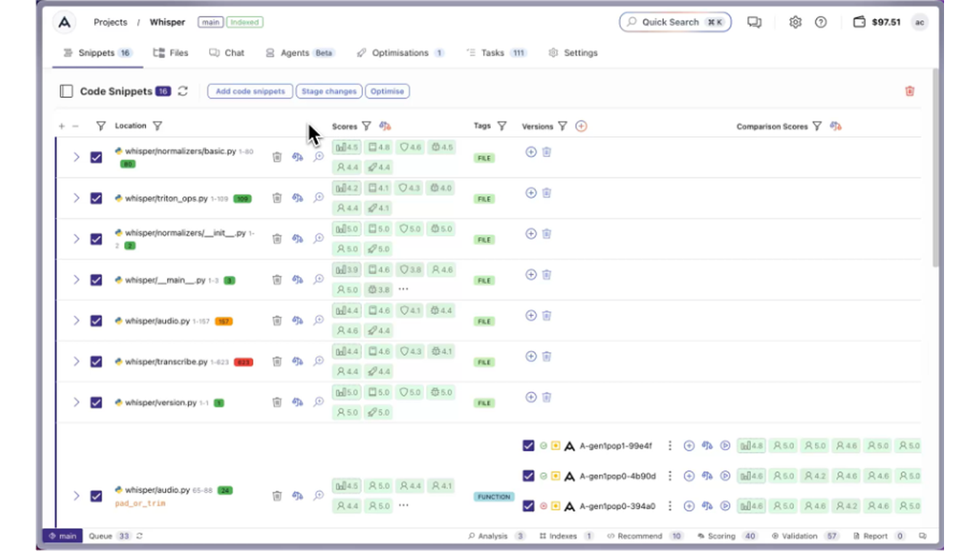Screen dimensions: 980x551
Task: Expand the whisper/triton_ops.py row
Action: click(76, 197)
